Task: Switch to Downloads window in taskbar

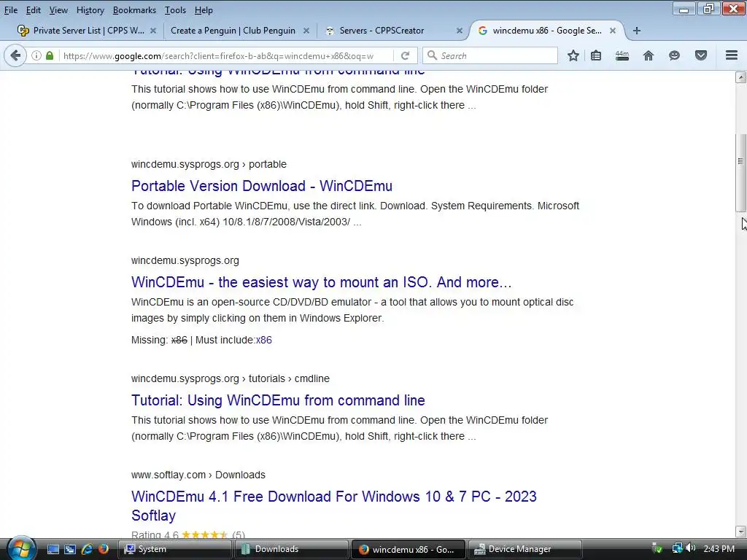Action: pos(292,549)
